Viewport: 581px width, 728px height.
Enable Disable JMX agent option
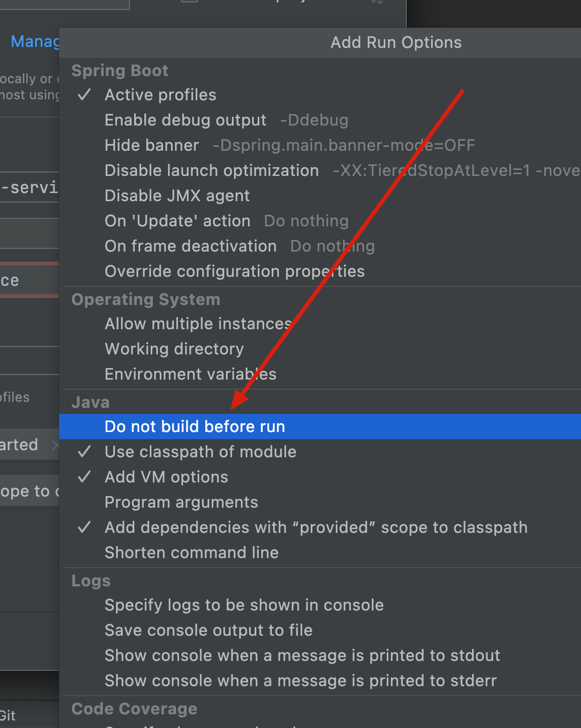point(177,196)
